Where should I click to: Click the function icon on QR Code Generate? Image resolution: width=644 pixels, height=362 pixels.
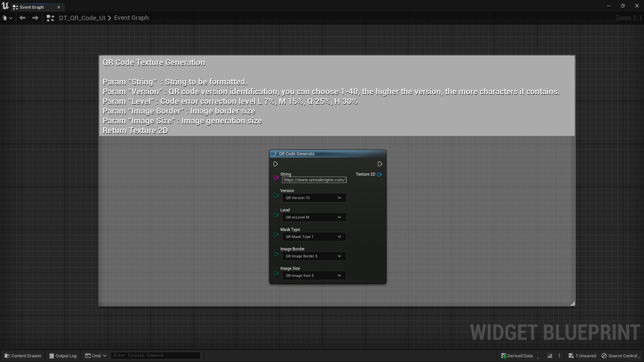(275, 154)
